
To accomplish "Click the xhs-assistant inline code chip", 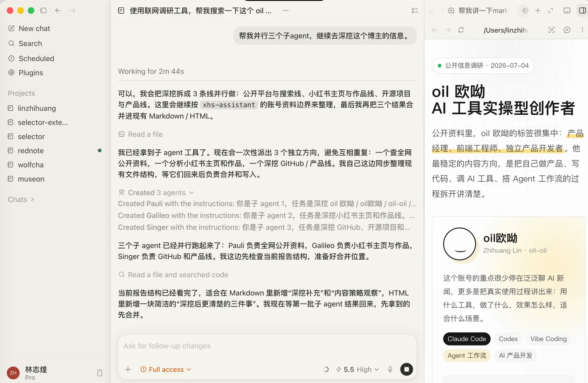I will (229, 105).
